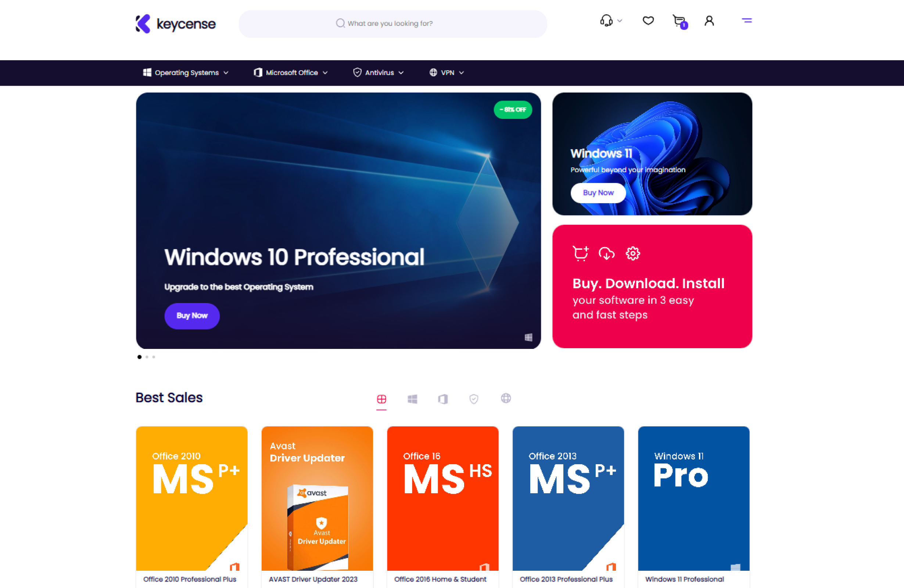Viewport: 904px width, 588px height.
Task: Click the VPN globe icon in navigation
Action: [433, 72]
